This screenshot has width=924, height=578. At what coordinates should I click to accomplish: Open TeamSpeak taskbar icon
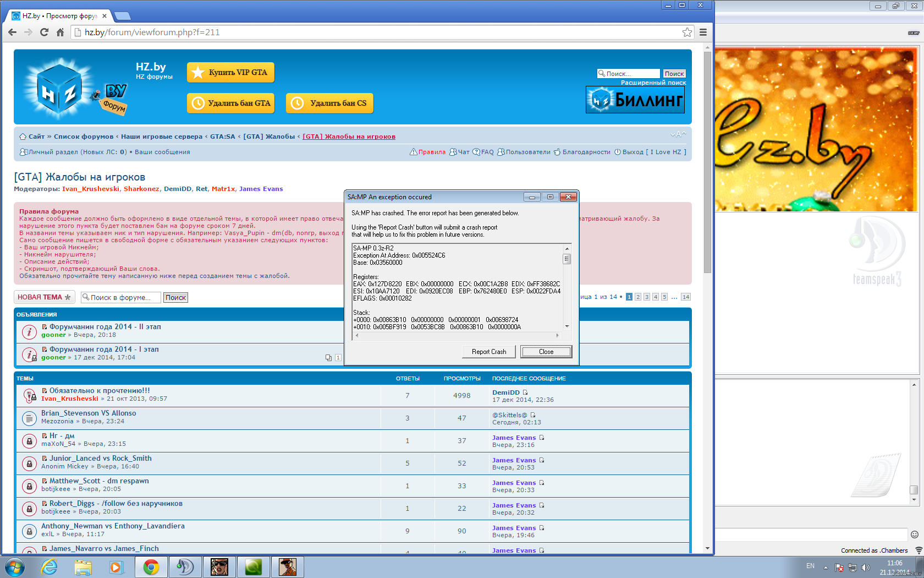point(184,567)
